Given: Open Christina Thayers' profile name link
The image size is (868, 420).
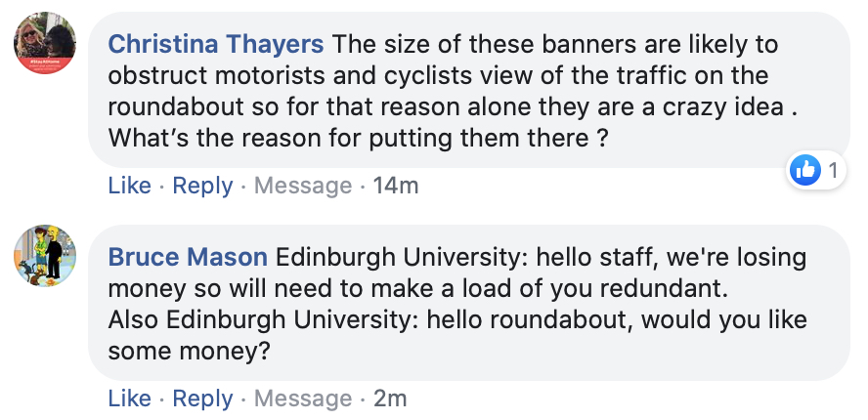Looking at the screenshot, I should pos(216,44).
